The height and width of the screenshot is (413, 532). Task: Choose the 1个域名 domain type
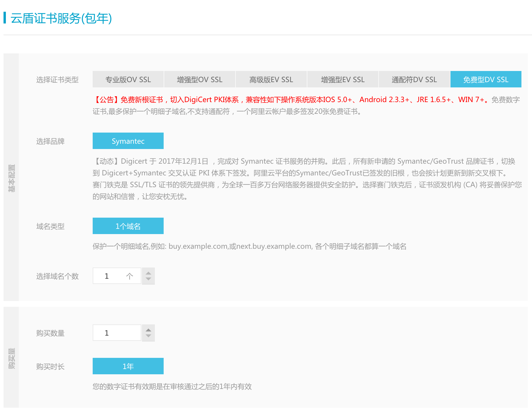(x=128, y=226)
